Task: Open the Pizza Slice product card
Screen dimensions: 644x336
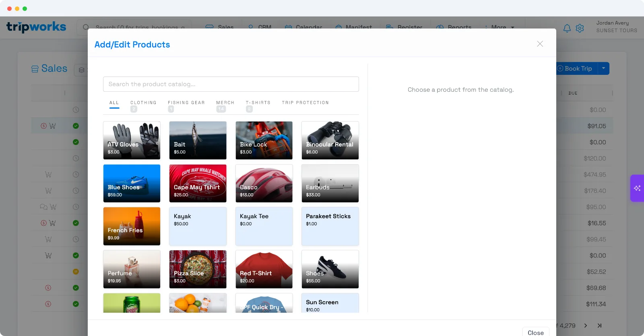Action: 198,269
